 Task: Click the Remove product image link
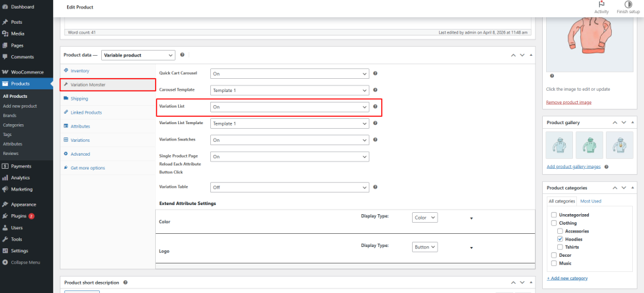568,102
